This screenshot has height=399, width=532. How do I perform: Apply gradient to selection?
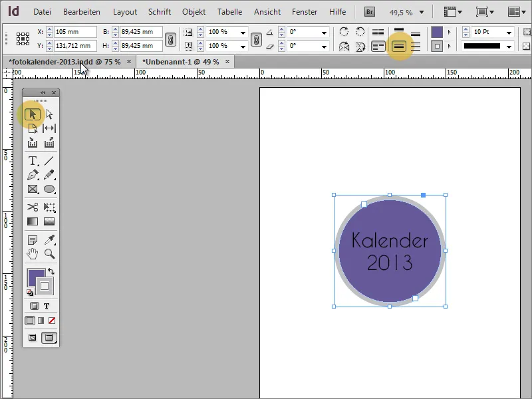pos(41,321)
